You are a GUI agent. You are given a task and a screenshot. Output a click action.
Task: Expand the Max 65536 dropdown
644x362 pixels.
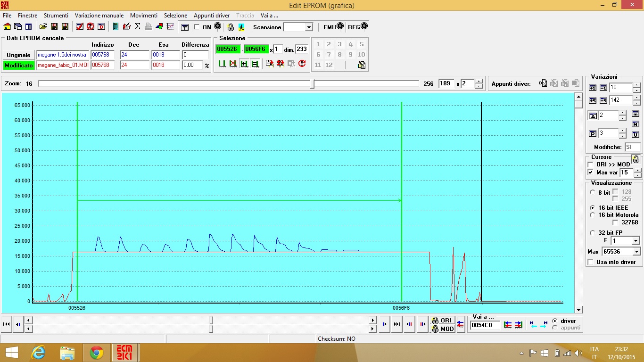(x=636, y=252)
